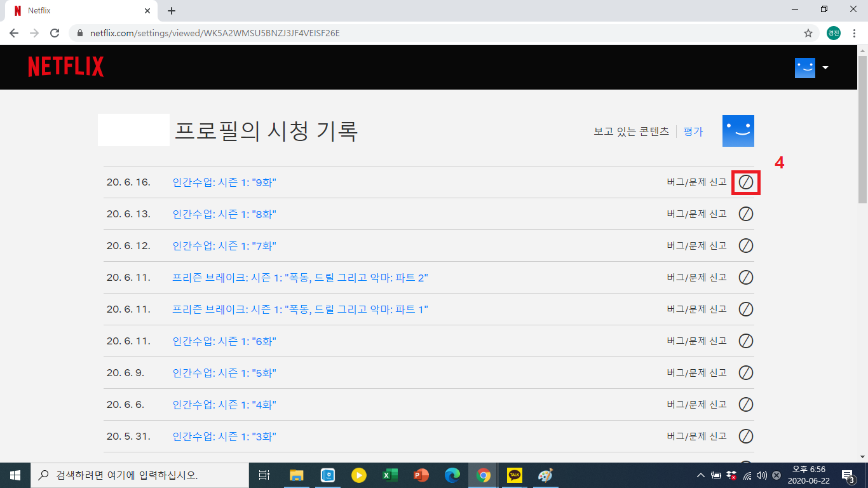868x488 pixels.
Task: Switch to the 평가 tab
Action: (x=693, y=132)
